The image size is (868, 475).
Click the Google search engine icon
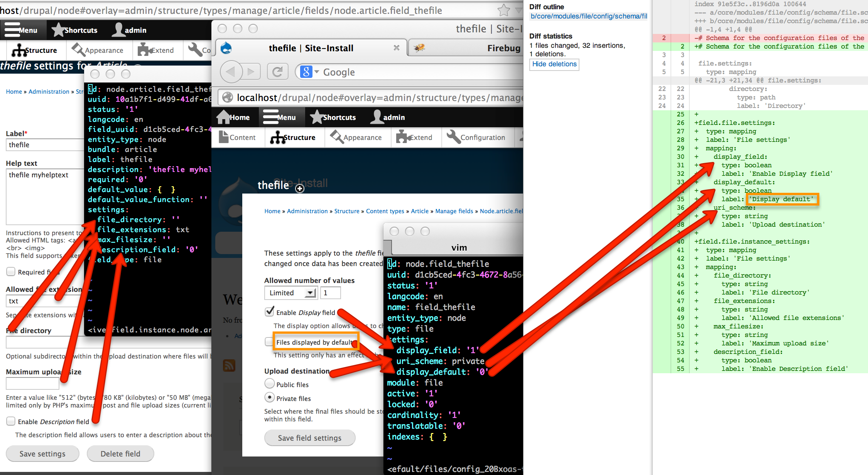coord(306,72)
